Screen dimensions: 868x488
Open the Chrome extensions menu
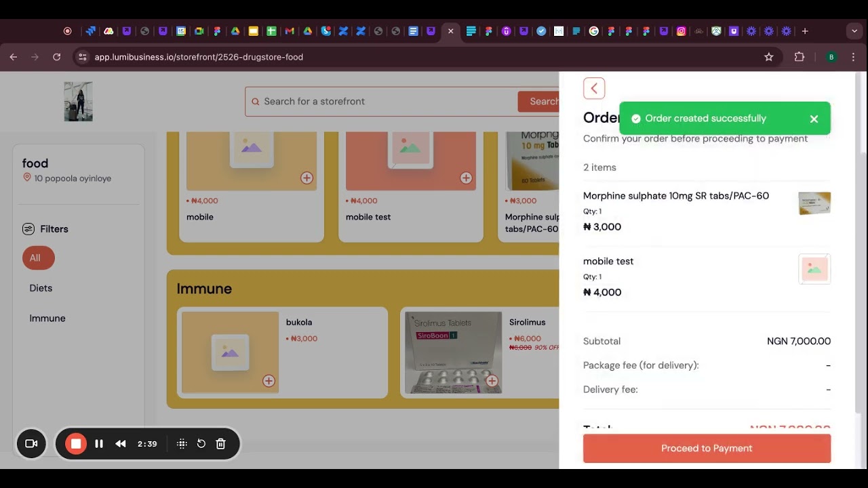coord(800,57)
